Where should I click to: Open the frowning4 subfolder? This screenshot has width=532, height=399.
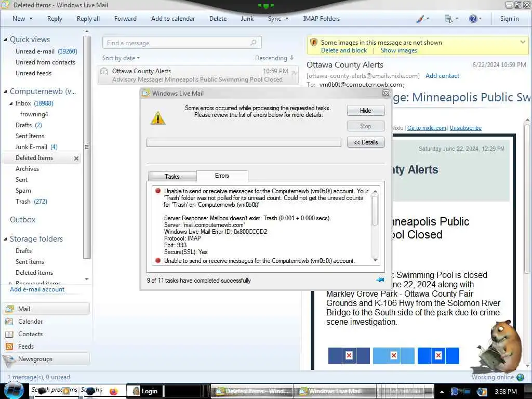point(34,114)
